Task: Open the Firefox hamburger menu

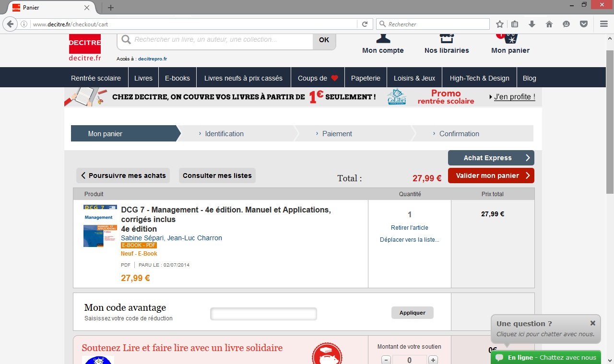Action: 604,24
